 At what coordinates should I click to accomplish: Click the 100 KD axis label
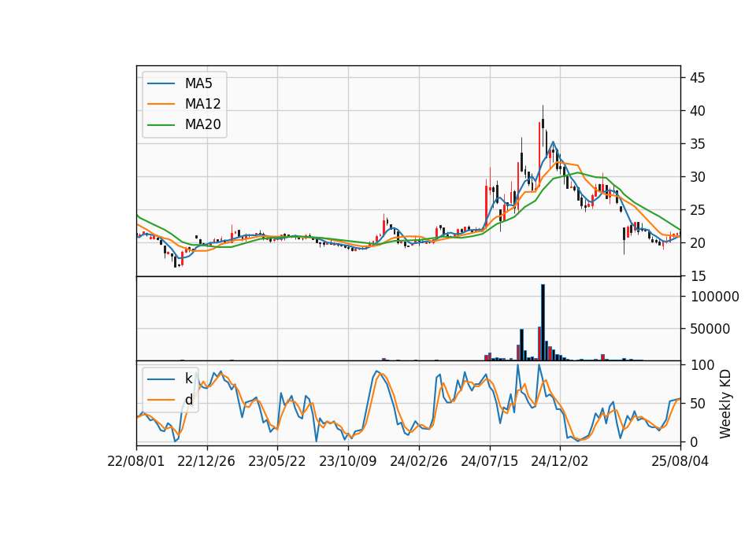(x=702, y=365)
